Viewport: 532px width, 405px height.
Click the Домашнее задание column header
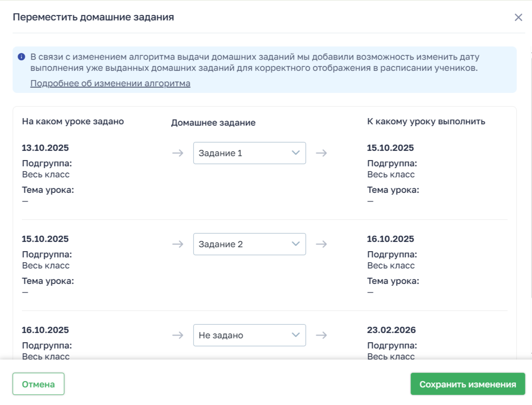213,123
